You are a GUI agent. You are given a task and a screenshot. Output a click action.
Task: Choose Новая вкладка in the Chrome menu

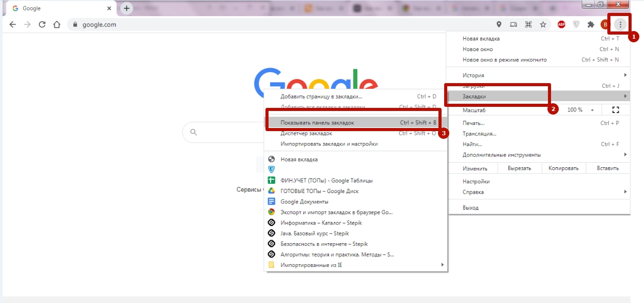tap(538, 39)
